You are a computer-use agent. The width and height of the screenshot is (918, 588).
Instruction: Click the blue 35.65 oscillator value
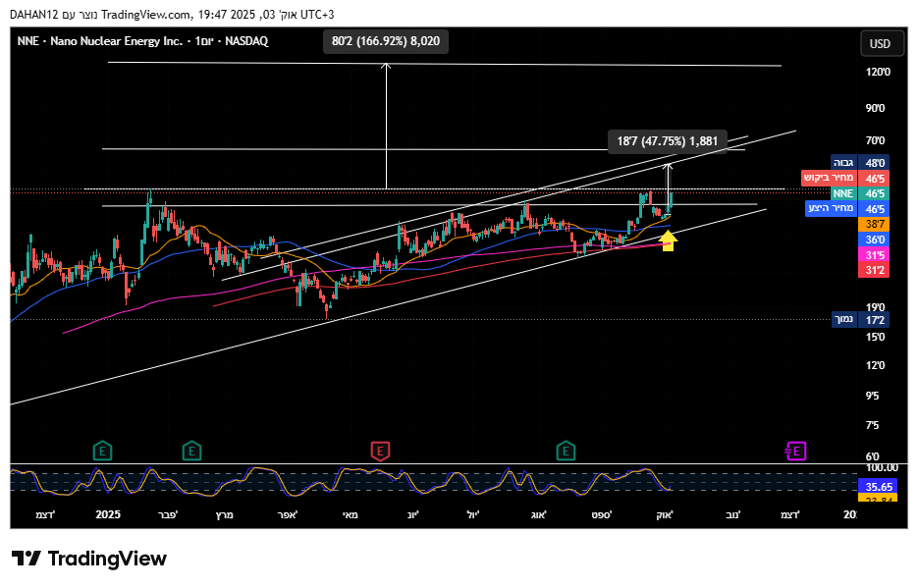pyautogui.click(x=877, y=487)
